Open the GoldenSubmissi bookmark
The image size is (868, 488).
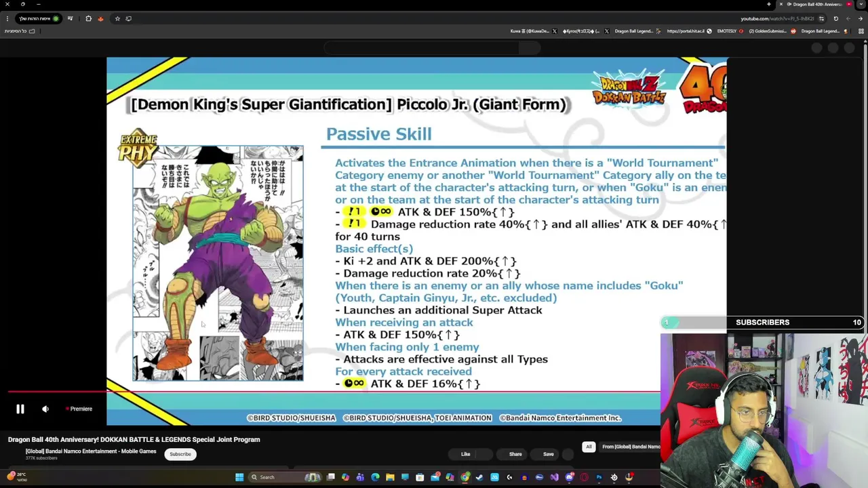click(x=772, y=31)
